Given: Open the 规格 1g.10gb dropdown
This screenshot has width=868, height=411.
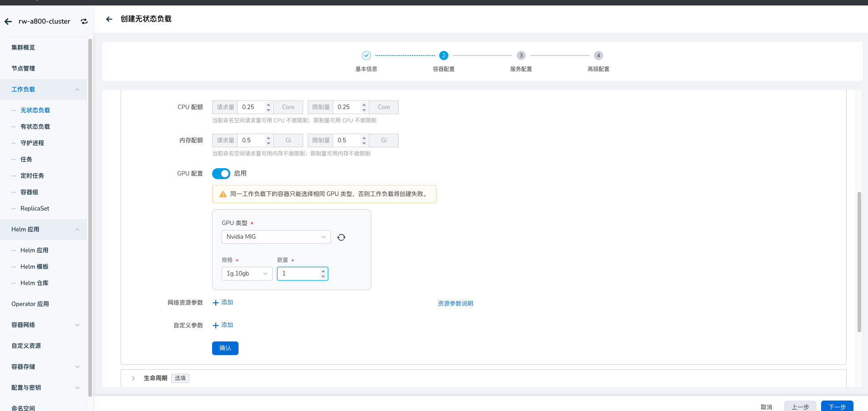Looking at the screenshot, I should point(247,274).
